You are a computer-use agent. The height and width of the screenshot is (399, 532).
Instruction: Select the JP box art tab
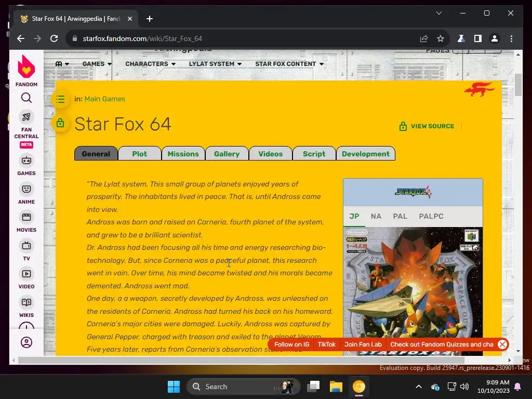coord(354,216)
